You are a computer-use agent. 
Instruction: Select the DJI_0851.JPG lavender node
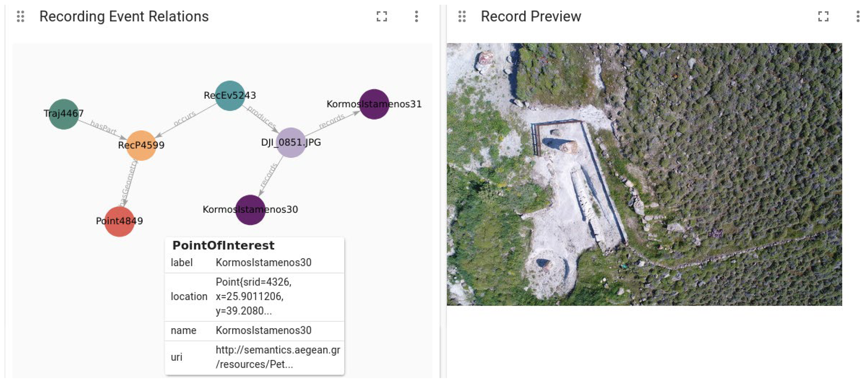[291, 142]
